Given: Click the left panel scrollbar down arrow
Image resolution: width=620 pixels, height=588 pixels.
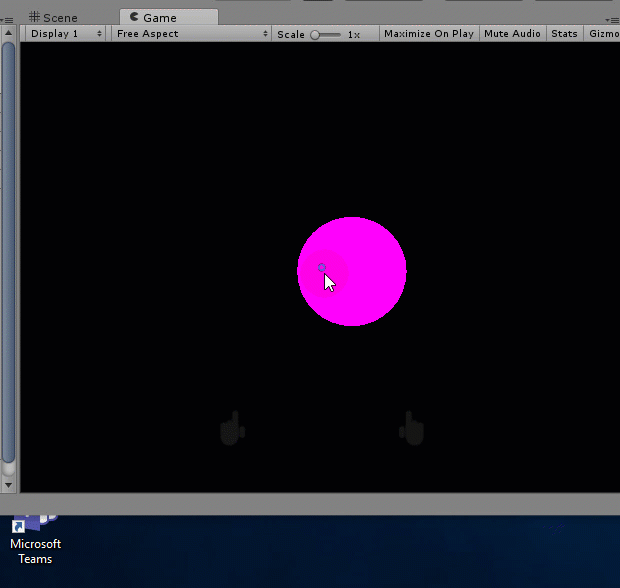Looking at the screenshot, I should point(8,485).
